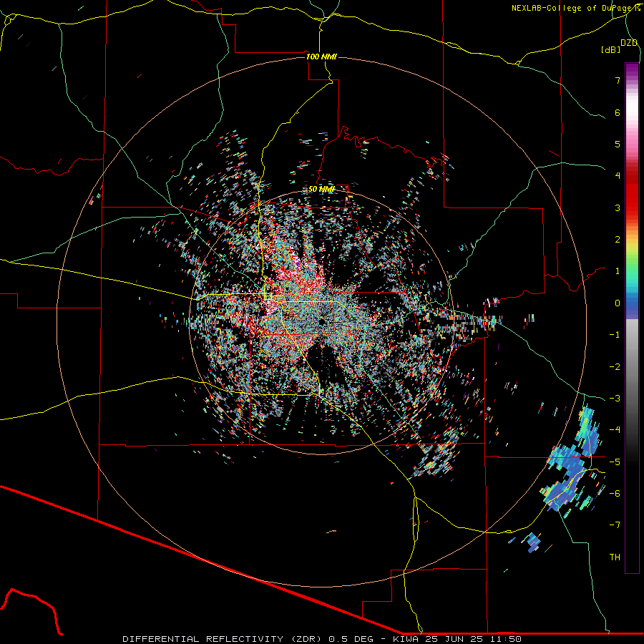The image size is (644, 644).
Task: Click the radar site black dot at center
Action: (323, 321)
